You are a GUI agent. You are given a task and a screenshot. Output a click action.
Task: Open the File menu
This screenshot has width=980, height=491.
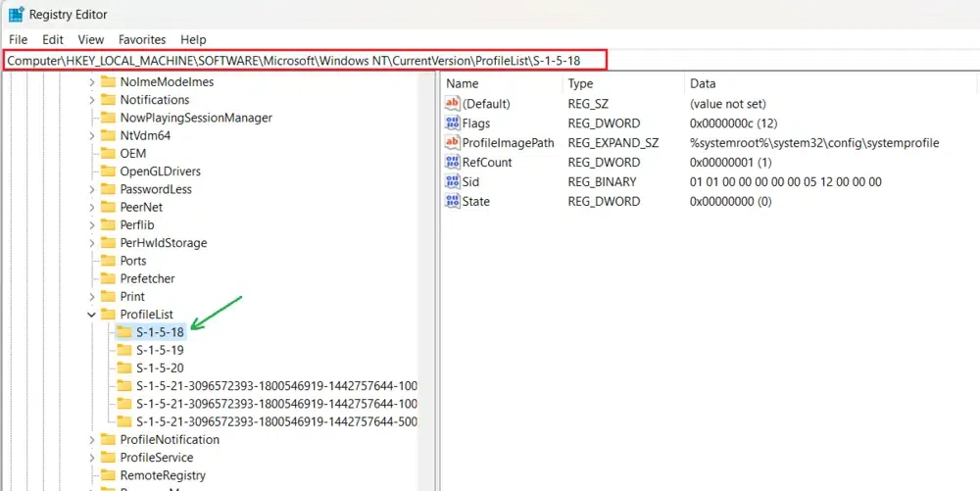click(x=18, y=39)
